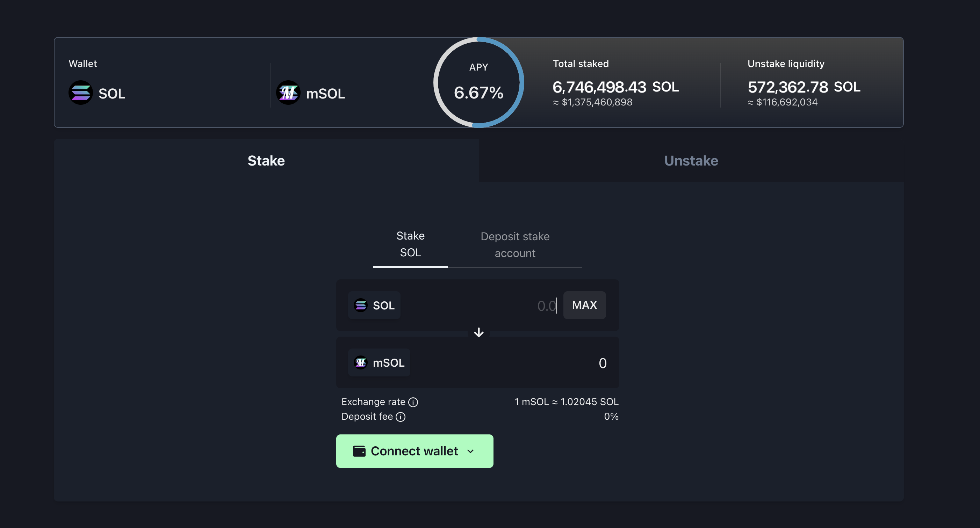Viewport: 980px width, 528px height.
Task: Click the small mSOL token icon in output
Action: 360,362
